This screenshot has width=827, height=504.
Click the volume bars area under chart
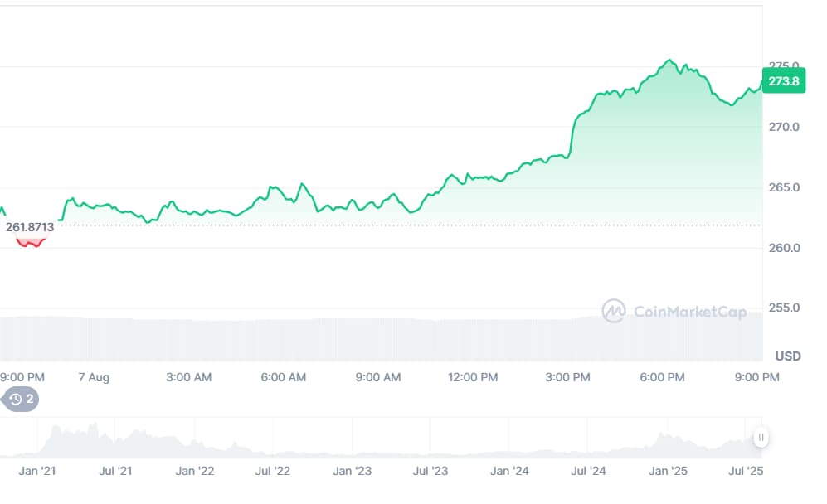pyautogui.click(x=381, y=339)
